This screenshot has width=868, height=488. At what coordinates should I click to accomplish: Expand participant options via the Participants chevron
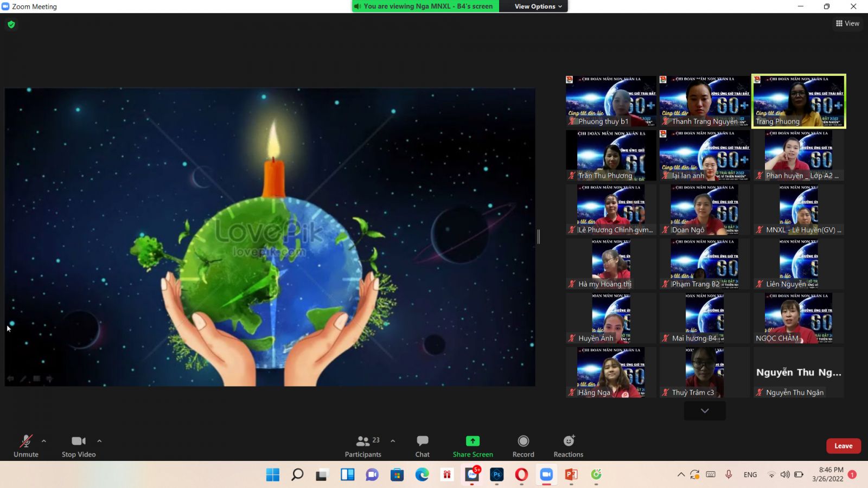click(392, 440)
